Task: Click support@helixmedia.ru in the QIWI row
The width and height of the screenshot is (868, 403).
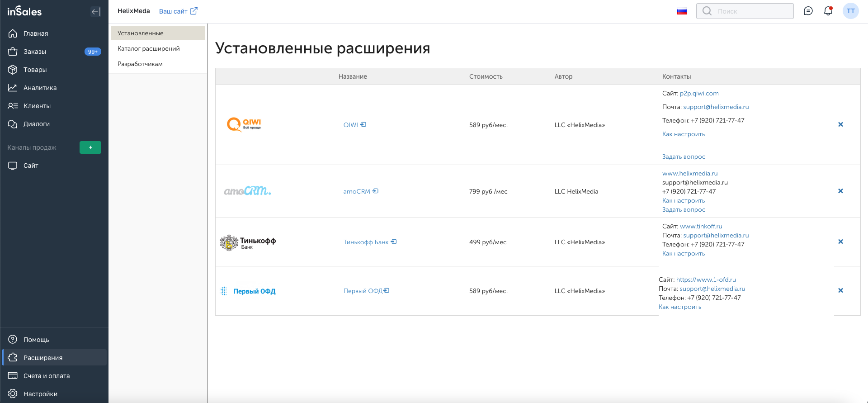Action: [716, 107]
